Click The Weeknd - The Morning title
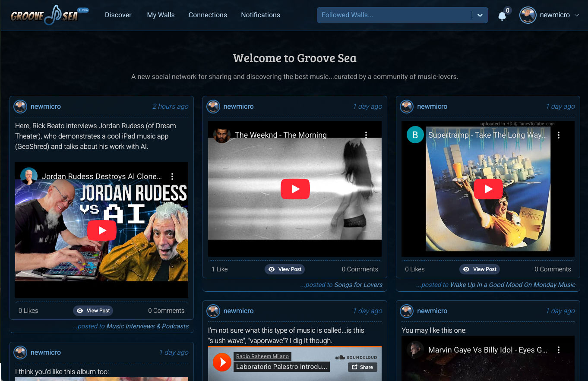 281,135
